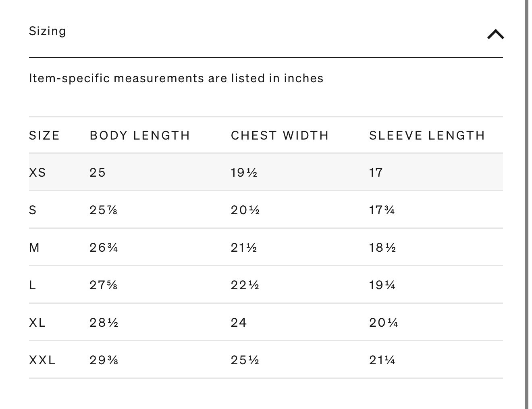Screen dimensions: 532x409
Task: Select the XXL size row label
Action: [x=42, y=360]
